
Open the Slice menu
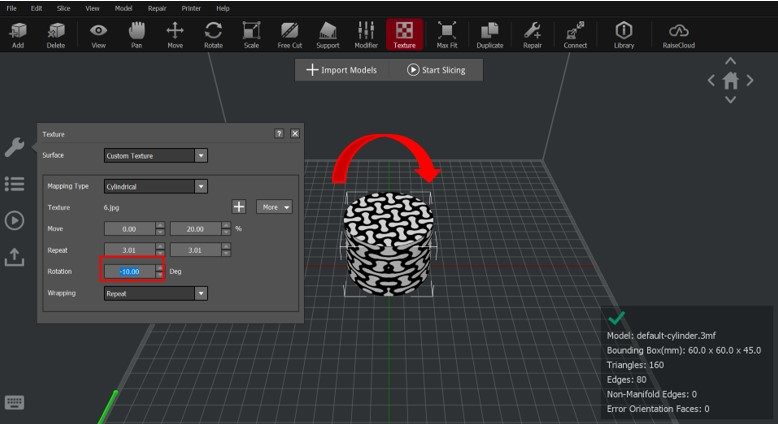click(64, 8)
